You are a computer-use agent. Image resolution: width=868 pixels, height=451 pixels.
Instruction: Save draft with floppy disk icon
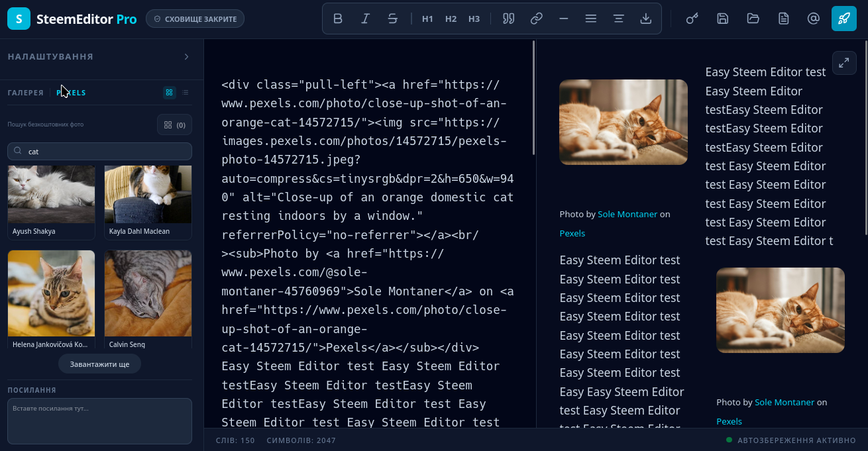[x=723, y=19]
